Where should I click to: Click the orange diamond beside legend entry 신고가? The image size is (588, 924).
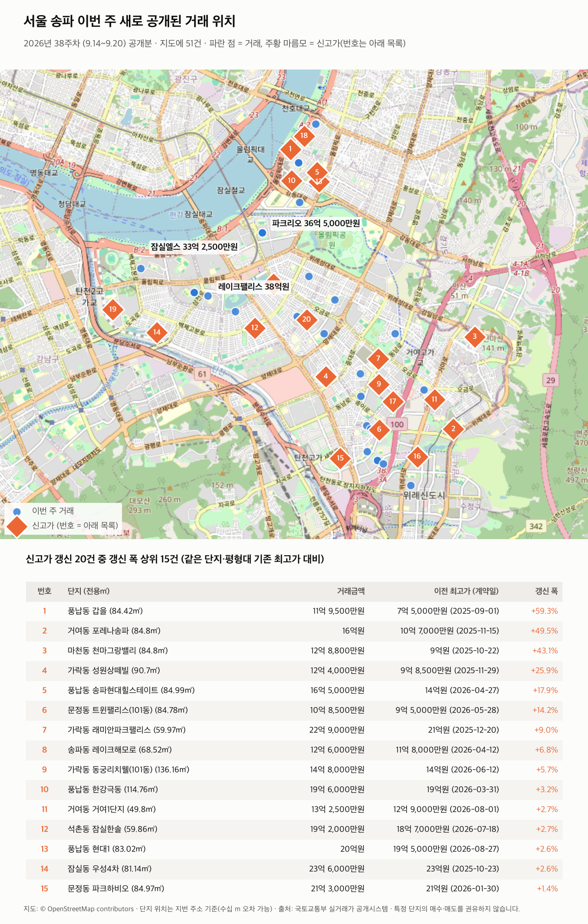pos(17,525)
